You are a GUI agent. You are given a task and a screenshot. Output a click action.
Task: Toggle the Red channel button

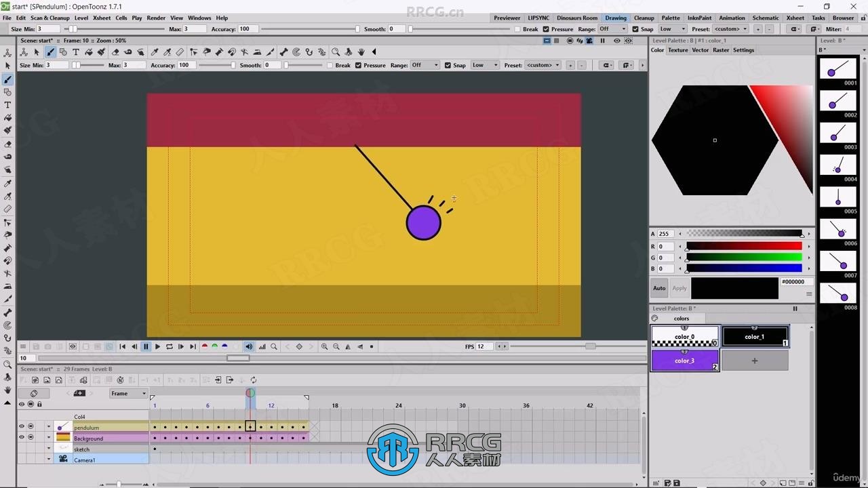(x=204, y=346)
